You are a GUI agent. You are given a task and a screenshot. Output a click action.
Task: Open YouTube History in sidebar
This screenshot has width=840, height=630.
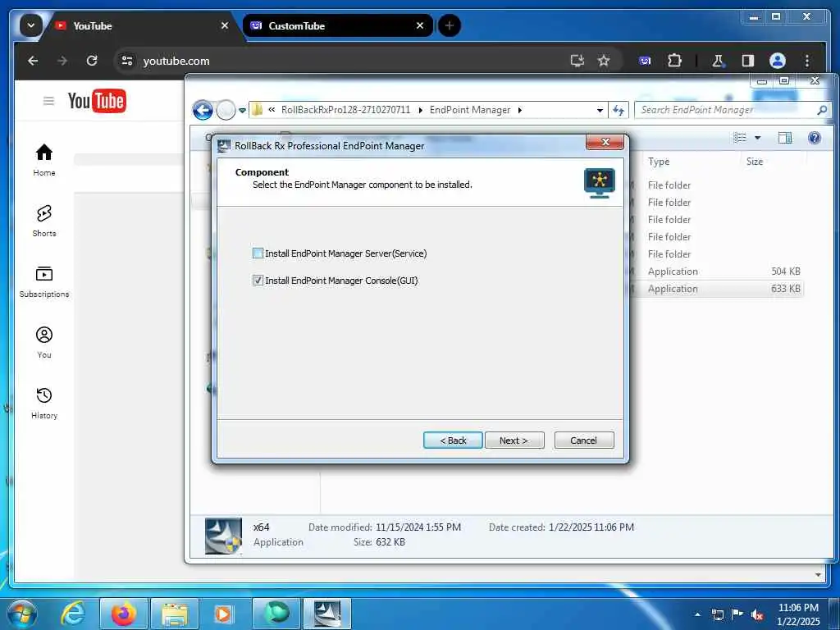[x=44, y=403]
